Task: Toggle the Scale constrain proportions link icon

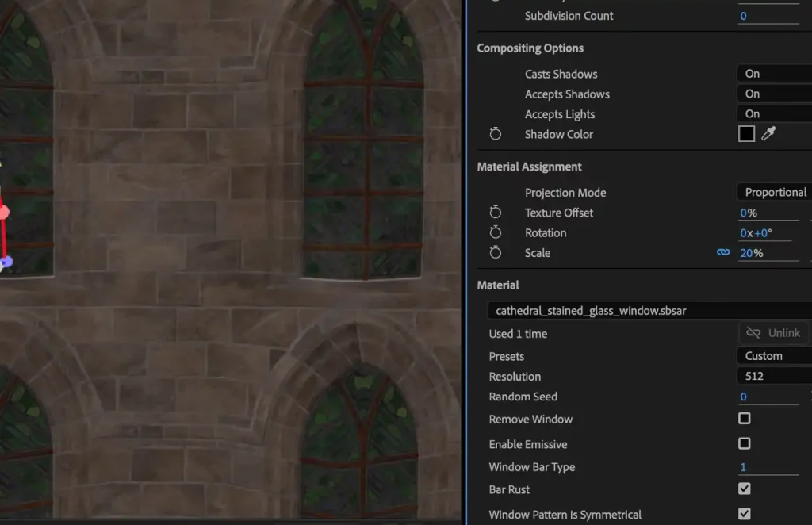Action: [722, 253]
